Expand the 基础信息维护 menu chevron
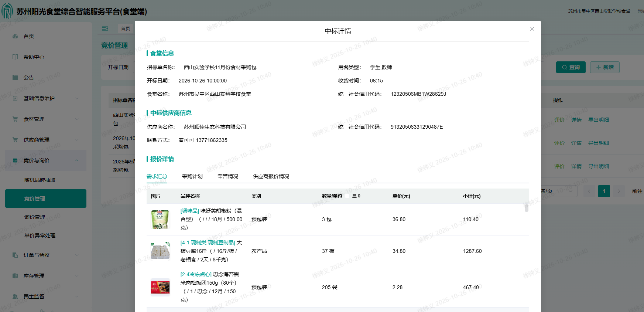 (77, 98)
